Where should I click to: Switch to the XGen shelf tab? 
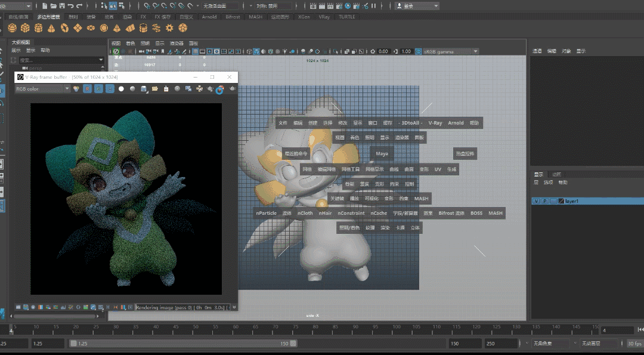[x=304, y=17]
